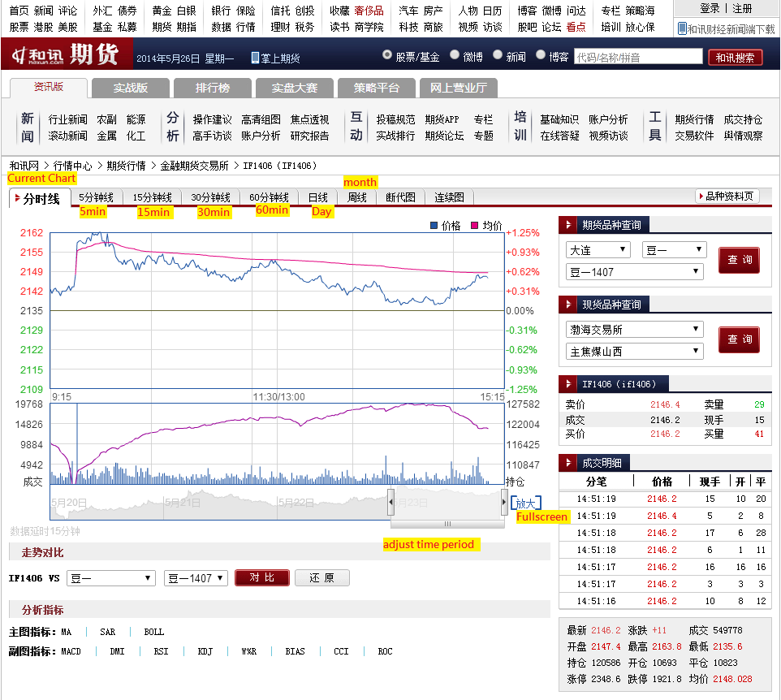Screen dimensions: 781x700
Task: Open the 豆一1407 dropdown in 走势对比 section
Action: (x=196, y=578)
